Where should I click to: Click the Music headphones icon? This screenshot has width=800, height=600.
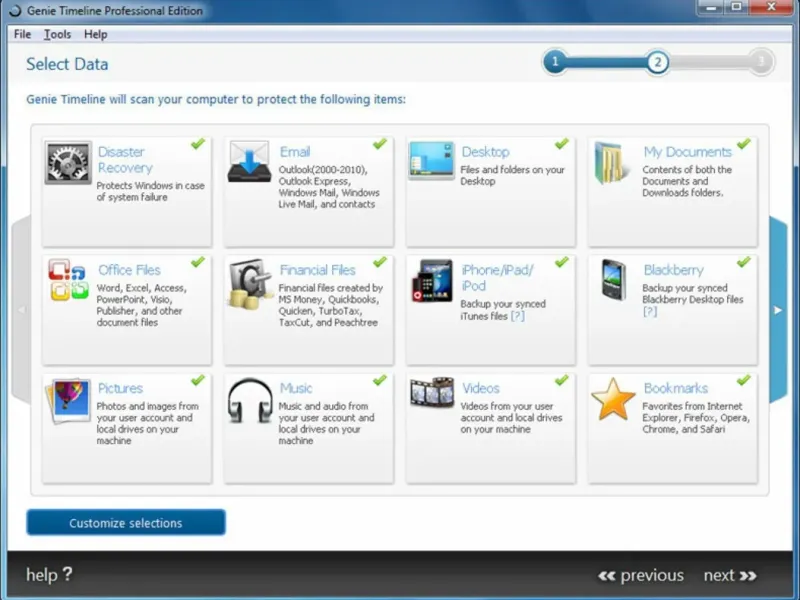pyautogui.click(x=250, y=401)
